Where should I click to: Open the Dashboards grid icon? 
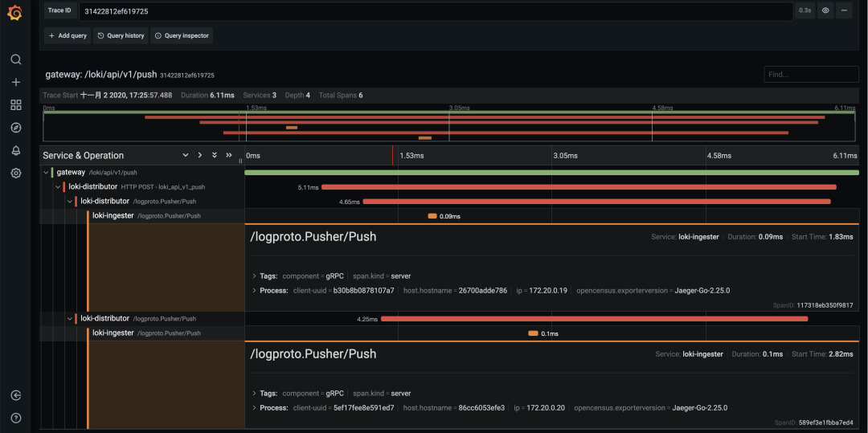click(x=16, y=105)
